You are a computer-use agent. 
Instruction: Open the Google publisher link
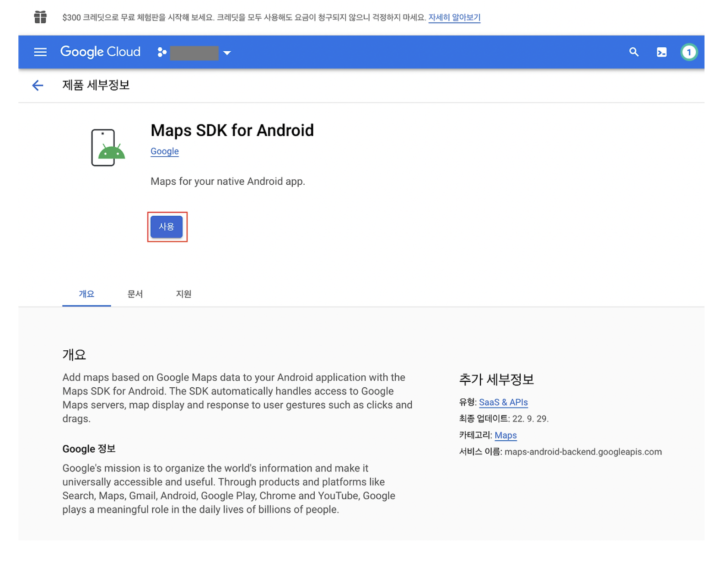point(165,151)
